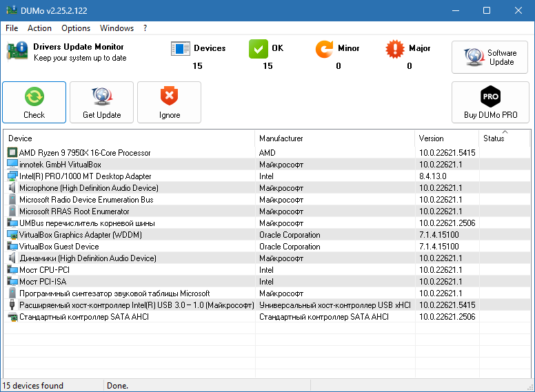Select Стандартный контроллер SATA AHCI device name

84,317
